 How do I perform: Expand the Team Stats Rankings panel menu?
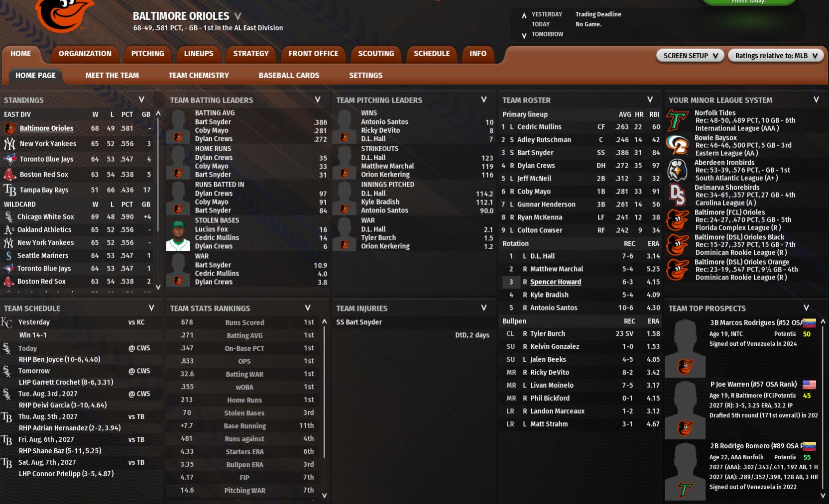[308, 308]
